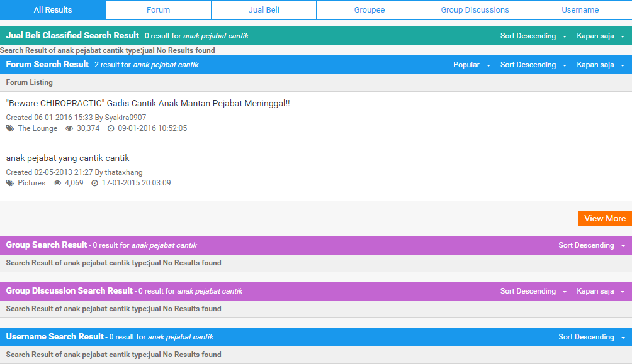The image size is (632, 364).
Task: Click the View More button
Action: (x=604, y=218)
